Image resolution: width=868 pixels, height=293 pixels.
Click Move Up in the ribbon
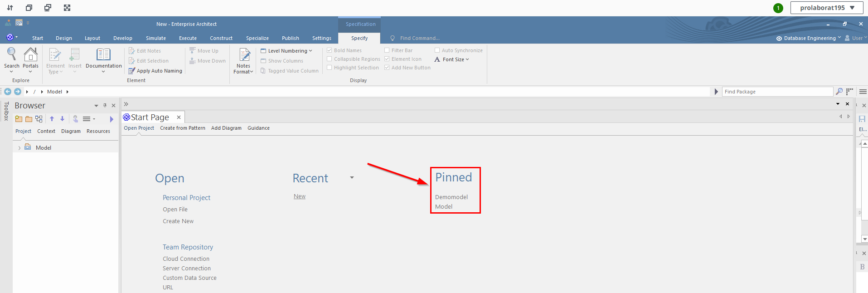point(204,51)
